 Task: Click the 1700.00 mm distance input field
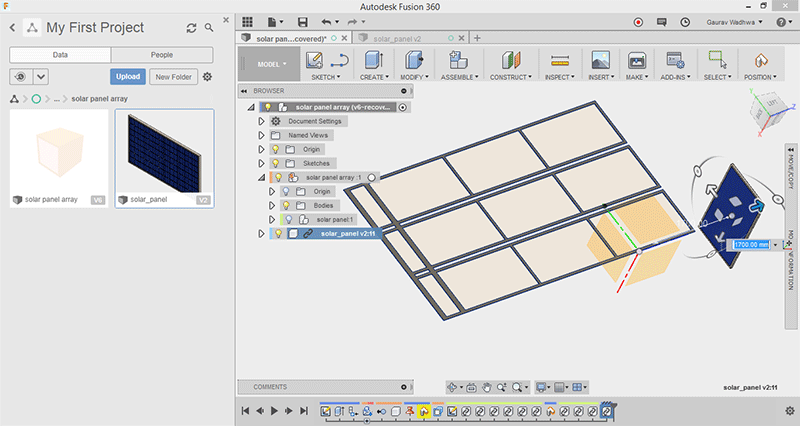[x=750, y=244]
